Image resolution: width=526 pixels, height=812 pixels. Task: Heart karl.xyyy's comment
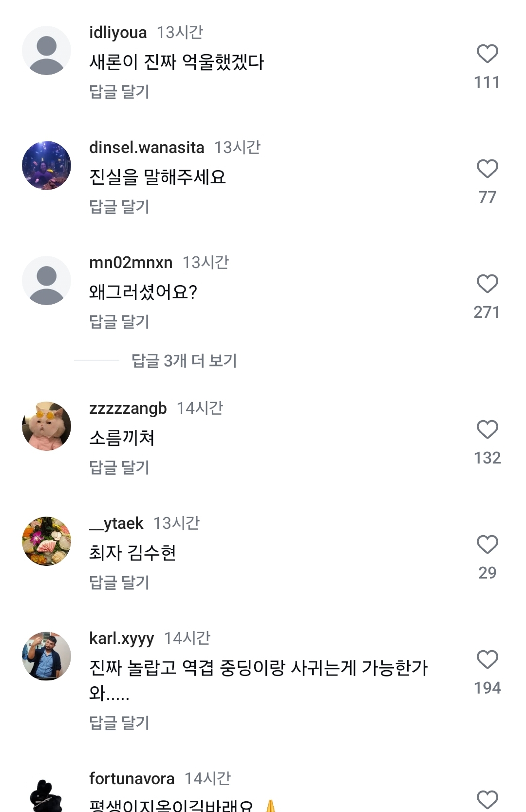(x=487, y=659)
